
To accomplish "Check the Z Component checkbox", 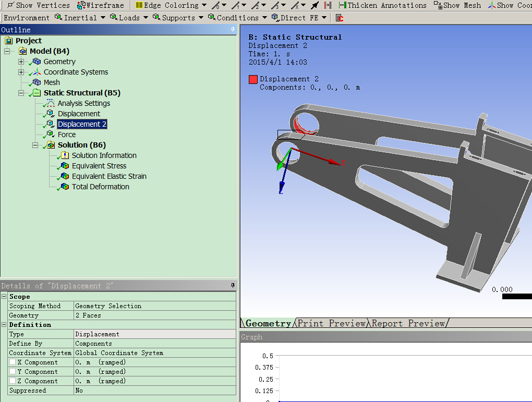I will pyautogui.click(x=13, y=381).
